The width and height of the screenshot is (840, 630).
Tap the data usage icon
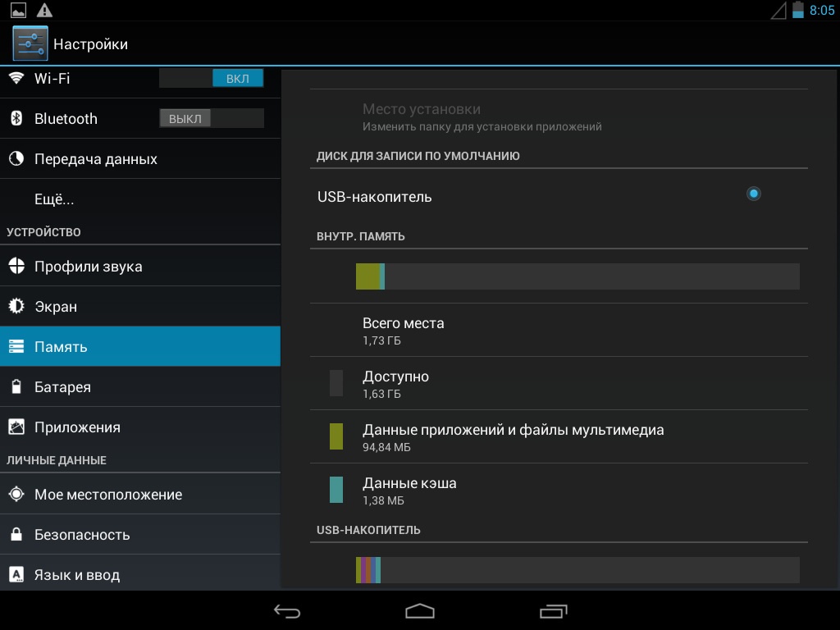[16, 158]
